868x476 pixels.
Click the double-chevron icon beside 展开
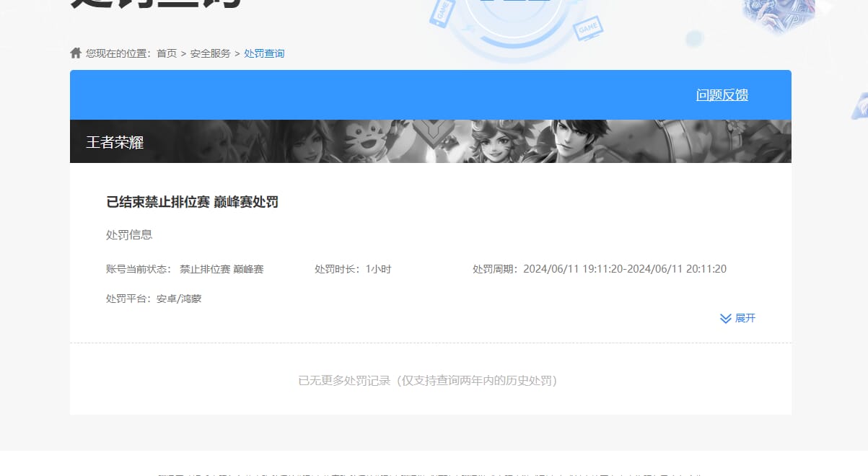726,319
